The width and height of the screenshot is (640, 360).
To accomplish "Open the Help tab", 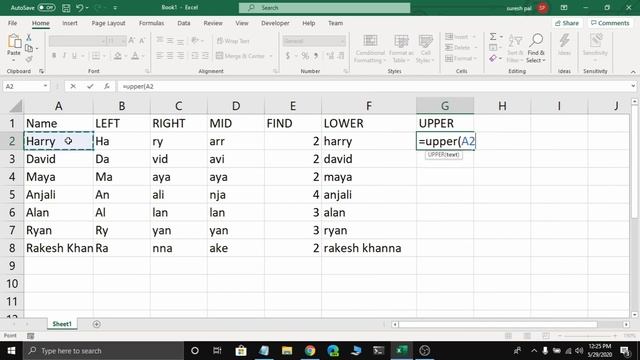I will [x=309, y=23].
